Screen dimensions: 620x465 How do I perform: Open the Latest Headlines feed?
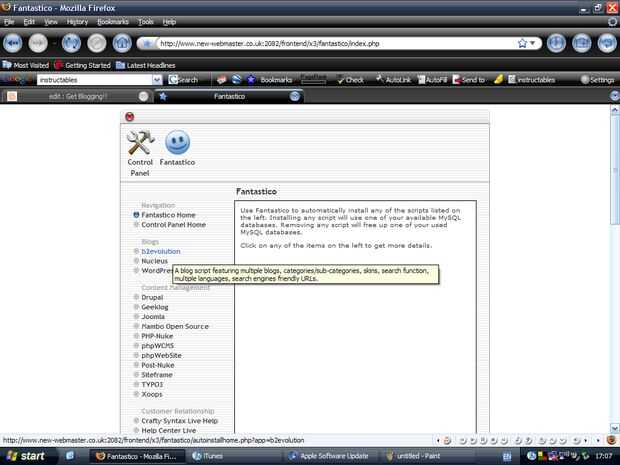point(146,65)
